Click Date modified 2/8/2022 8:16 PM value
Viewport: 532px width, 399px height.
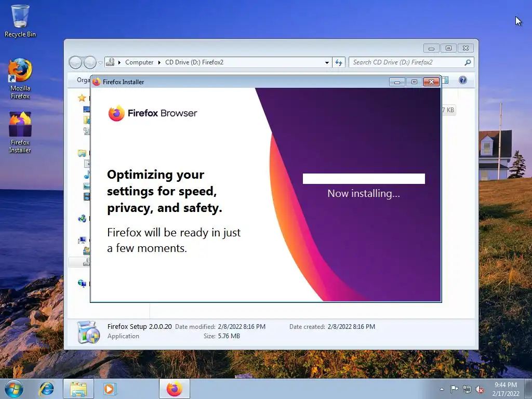242,327
